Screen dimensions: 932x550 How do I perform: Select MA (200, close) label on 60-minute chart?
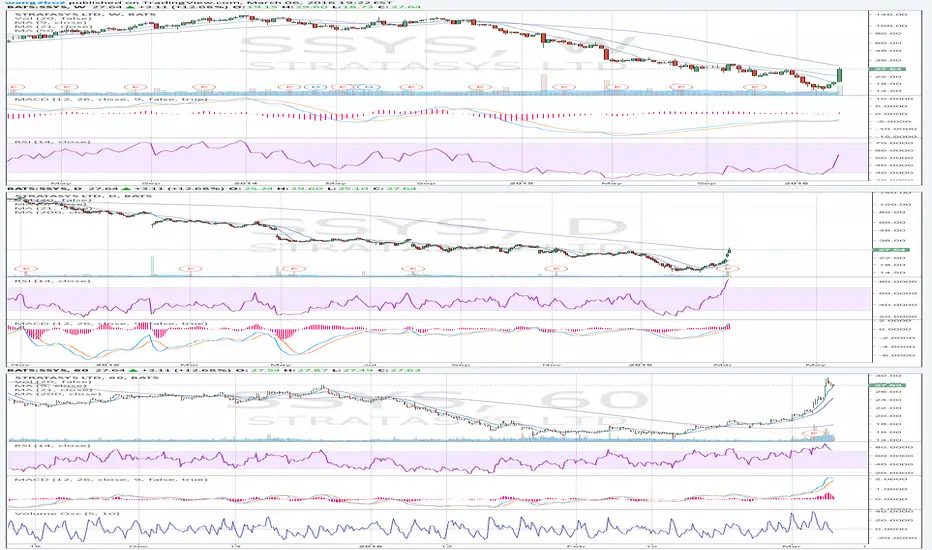click(58, 394)
